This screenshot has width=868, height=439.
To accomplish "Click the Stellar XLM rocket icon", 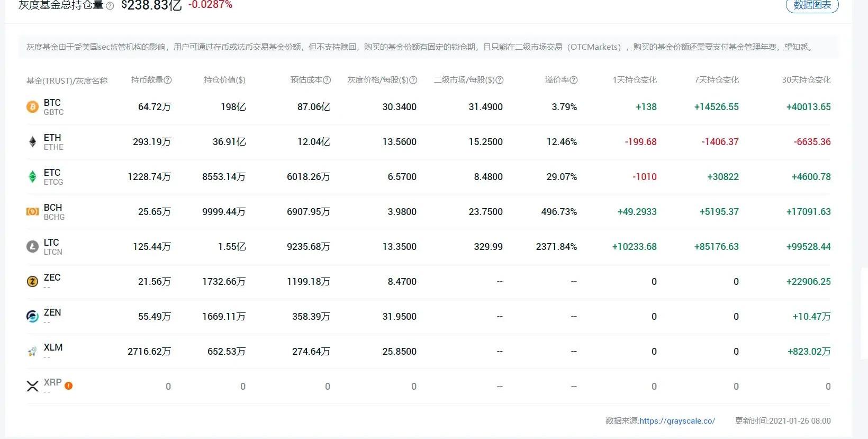I will [32, 352].
